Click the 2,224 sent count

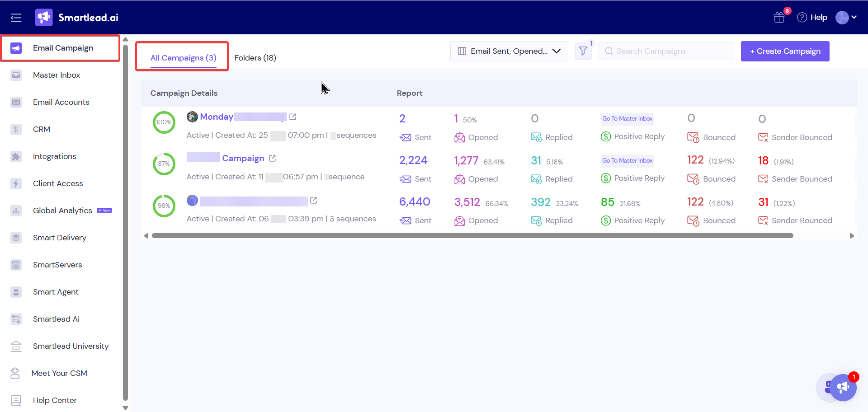click(x=413, y=160)
